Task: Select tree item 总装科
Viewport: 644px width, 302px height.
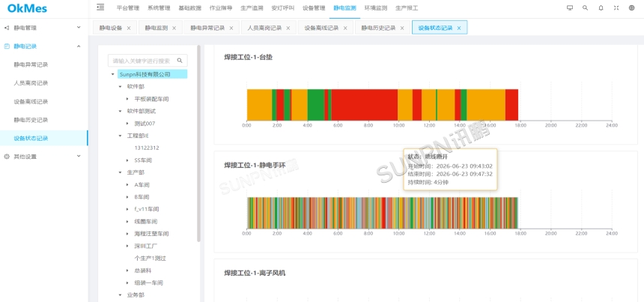Action: pyautogui.click(x=143, y=271)
